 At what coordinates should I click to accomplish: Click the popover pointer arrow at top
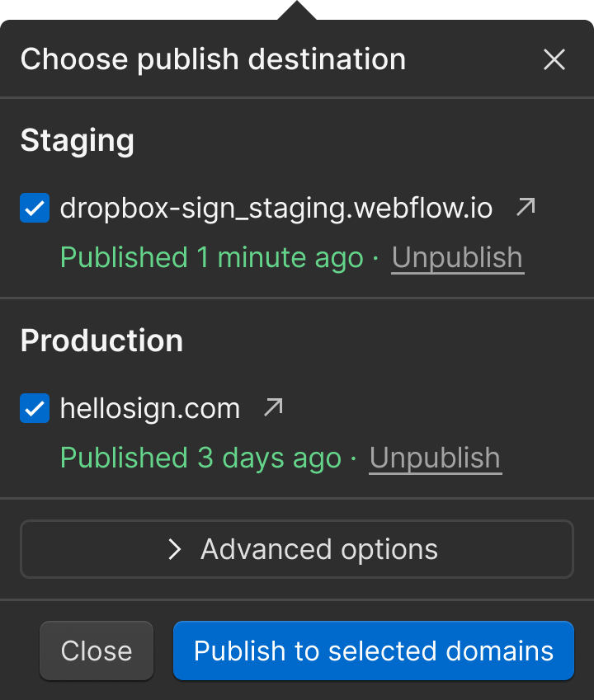298,11
